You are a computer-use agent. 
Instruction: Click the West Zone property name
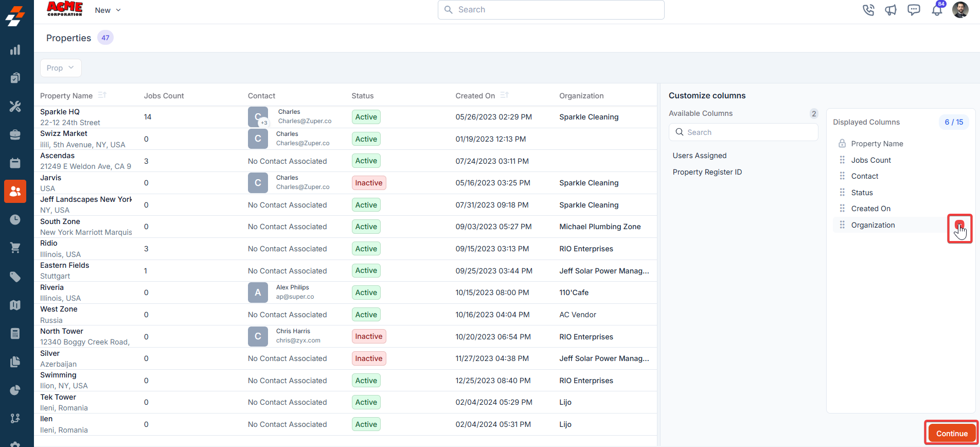[x=59, y=309]
